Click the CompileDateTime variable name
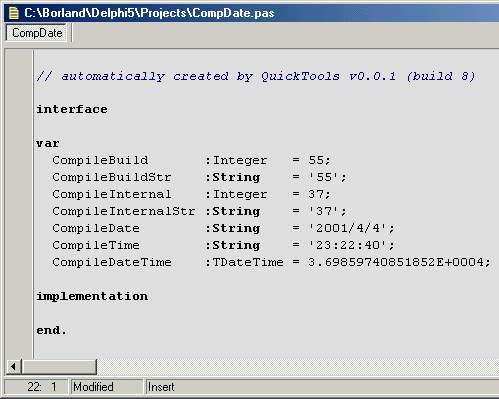The width and height of the screenshot is (499, 399). click(112, 262)
